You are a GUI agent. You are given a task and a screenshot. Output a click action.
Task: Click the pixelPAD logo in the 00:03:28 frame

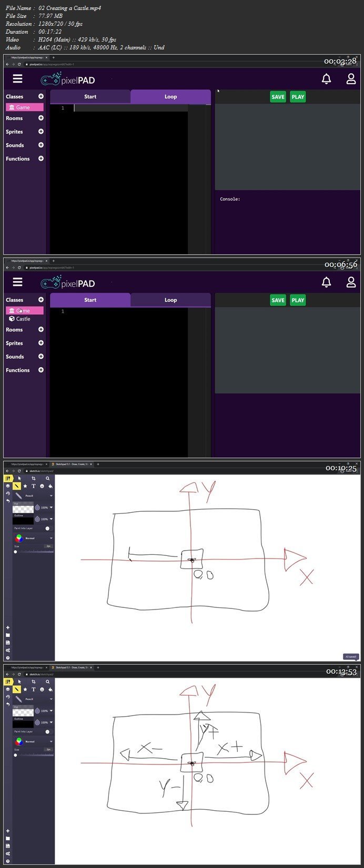tap(68, 80)
